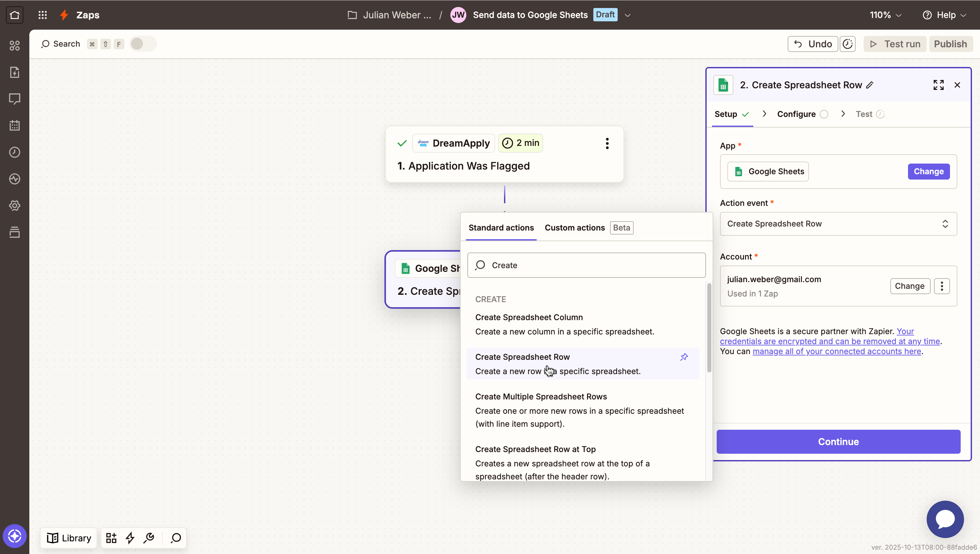
Task: Open the clock history icon in sidebar
Action: [14, 152]
